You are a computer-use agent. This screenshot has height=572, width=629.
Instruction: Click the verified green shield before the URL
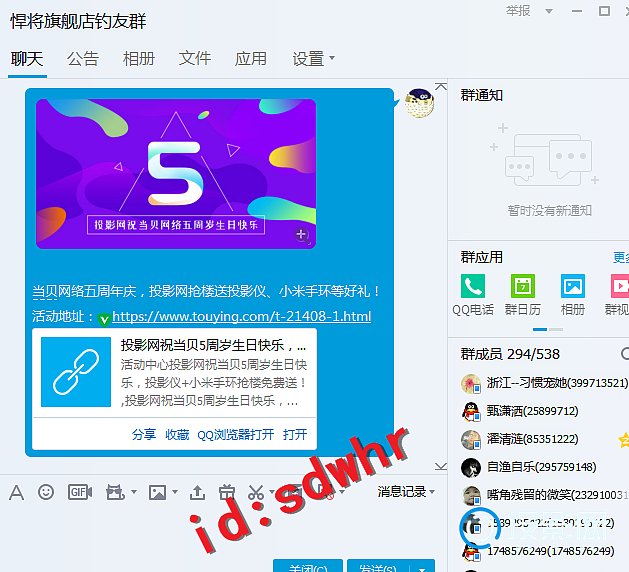pyautogui.click(x=104, y=319)
